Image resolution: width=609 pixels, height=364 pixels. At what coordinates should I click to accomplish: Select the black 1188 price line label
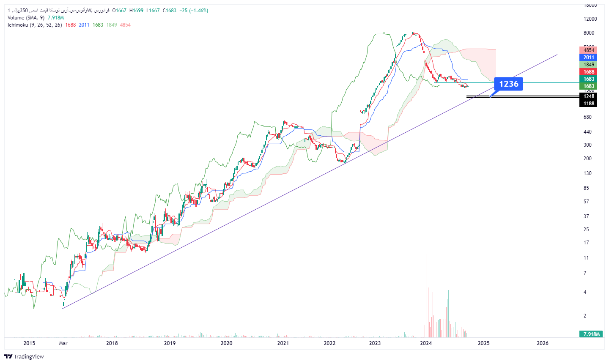(x=588, y=103)
